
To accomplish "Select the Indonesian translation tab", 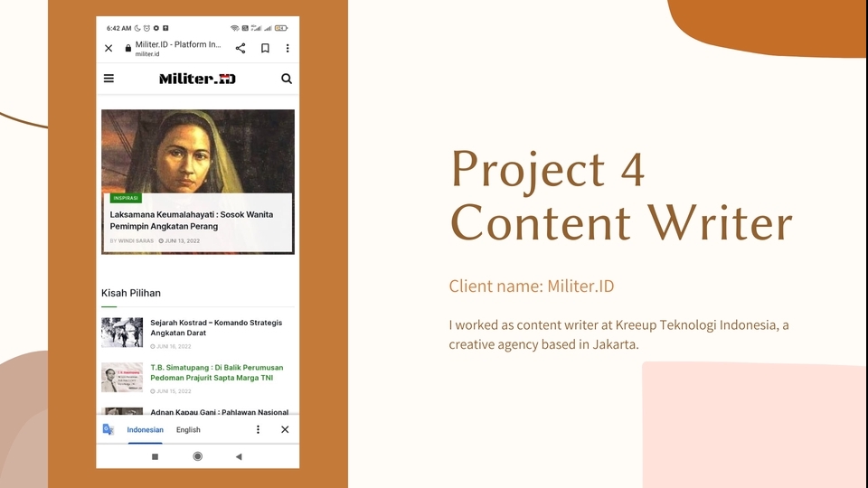I will [145, 429].
